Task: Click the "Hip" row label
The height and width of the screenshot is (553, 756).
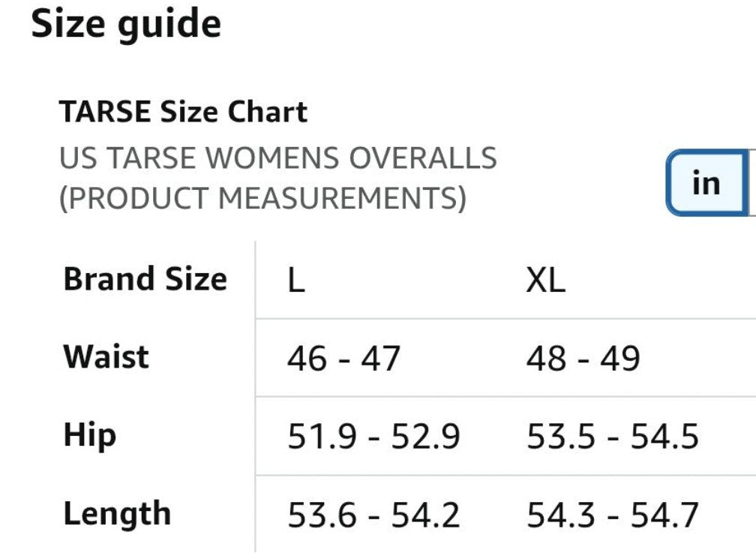Action: (89, 436)
